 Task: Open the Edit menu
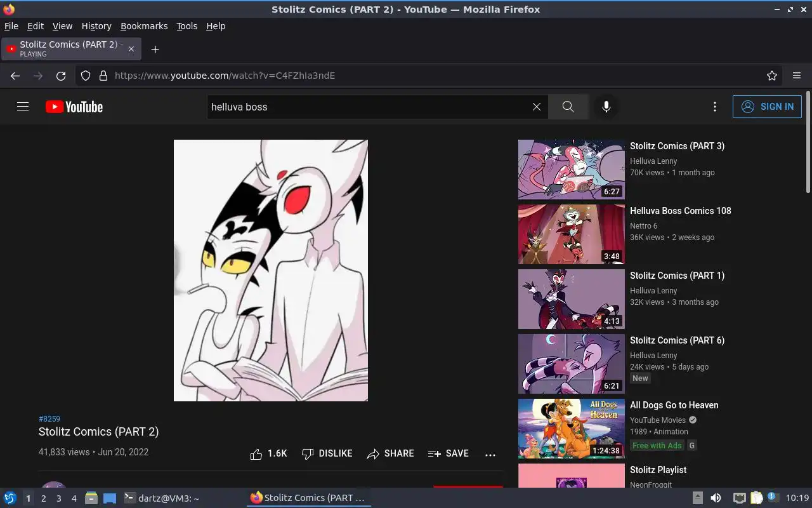point(36,26)
